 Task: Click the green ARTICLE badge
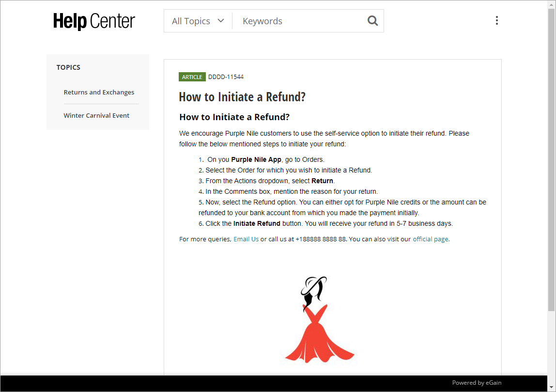[192, 77]
